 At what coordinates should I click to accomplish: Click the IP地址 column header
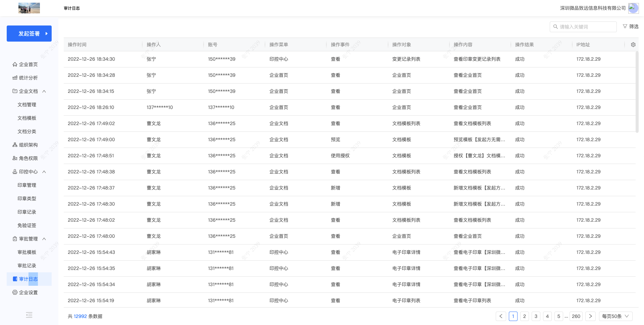click(x=583, y=45)
